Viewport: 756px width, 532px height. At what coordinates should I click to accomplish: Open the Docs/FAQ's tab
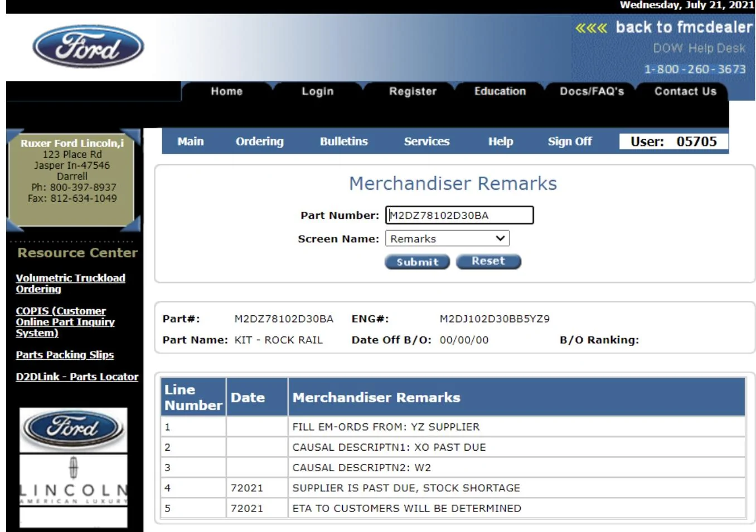pos(592,91)
